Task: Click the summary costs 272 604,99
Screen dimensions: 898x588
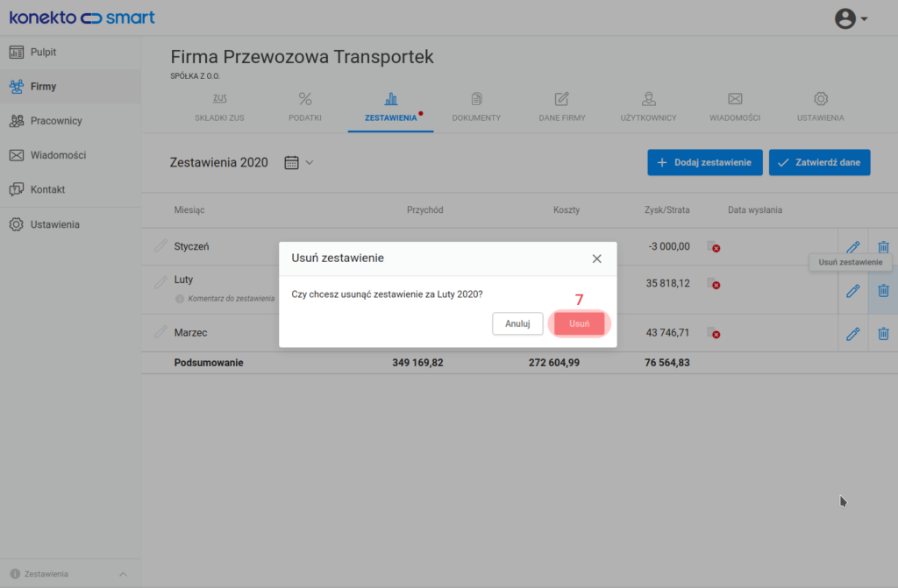Action: tap(554, 363)
